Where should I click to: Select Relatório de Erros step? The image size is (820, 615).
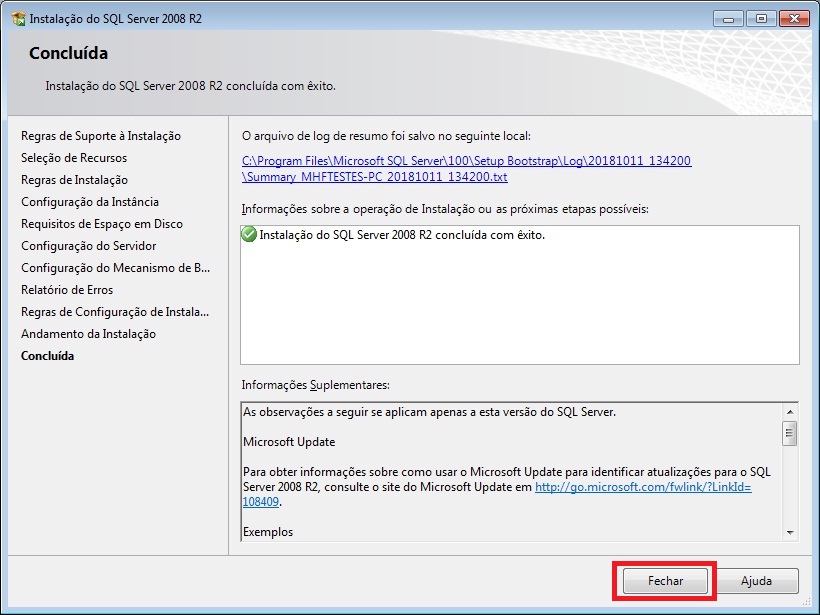point(67,290)
